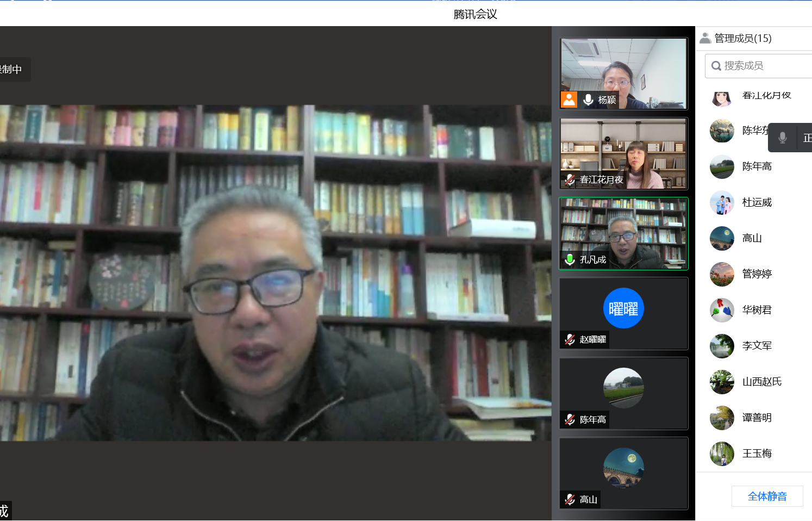
Task: Click the muted mic icon on 高山's tile
Action: [570, 499]
